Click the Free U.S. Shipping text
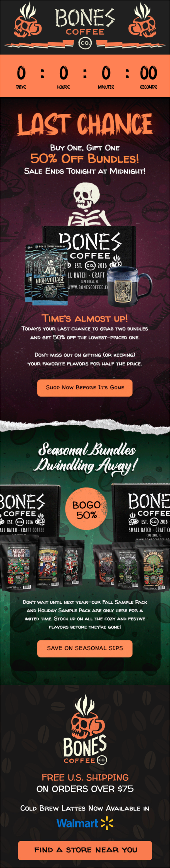Viewport: 170px width, 868px height. (x=85, y=777)
